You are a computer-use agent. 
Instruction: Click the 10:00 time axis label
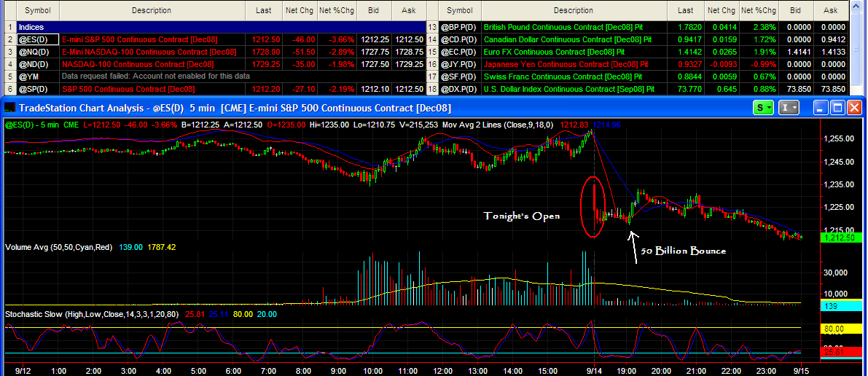click(372, 370)
